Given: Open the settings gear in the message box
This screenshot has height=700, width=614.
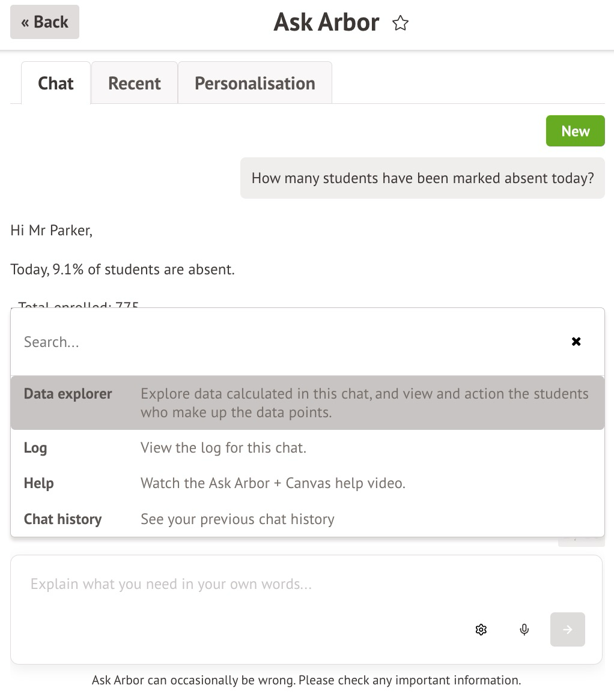Looking at the screenshot, I should pos(481,629).
